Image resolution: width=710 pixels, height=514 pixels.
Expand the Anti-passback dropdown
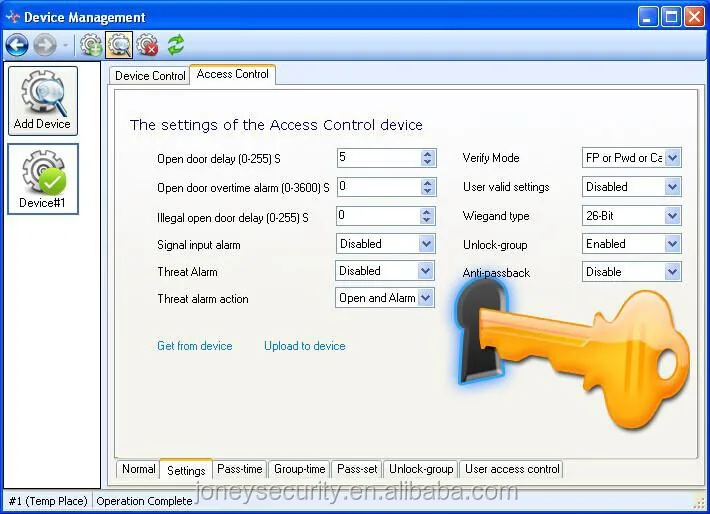tap(672, 272)
